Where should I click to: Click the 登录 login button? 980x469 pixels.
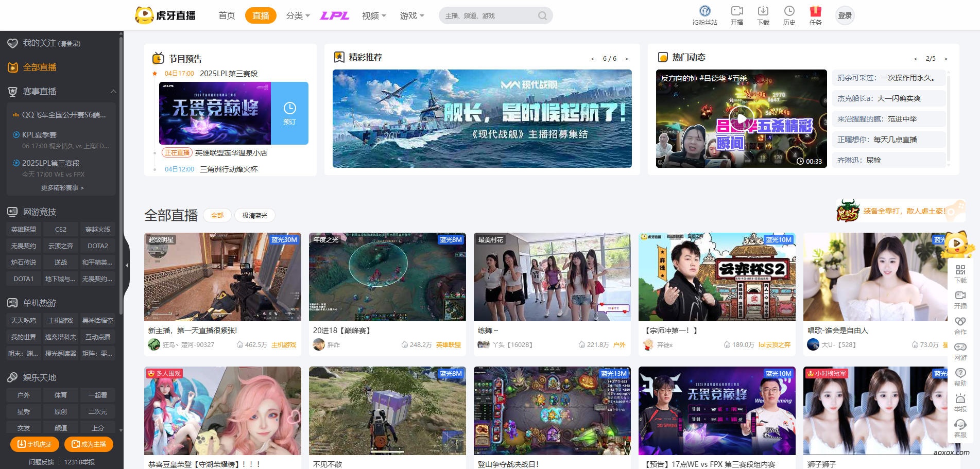(845, 15)
